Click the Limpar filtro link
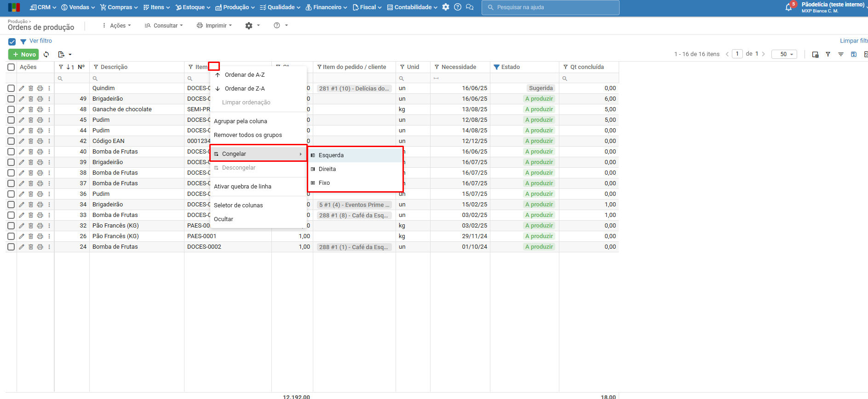 coord(853,41)
